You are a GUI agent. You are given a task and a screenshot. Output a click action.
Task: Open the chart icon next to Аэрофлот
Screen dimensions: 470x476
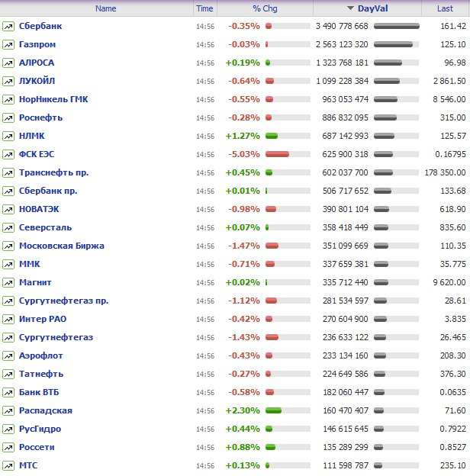click(8, 355)
